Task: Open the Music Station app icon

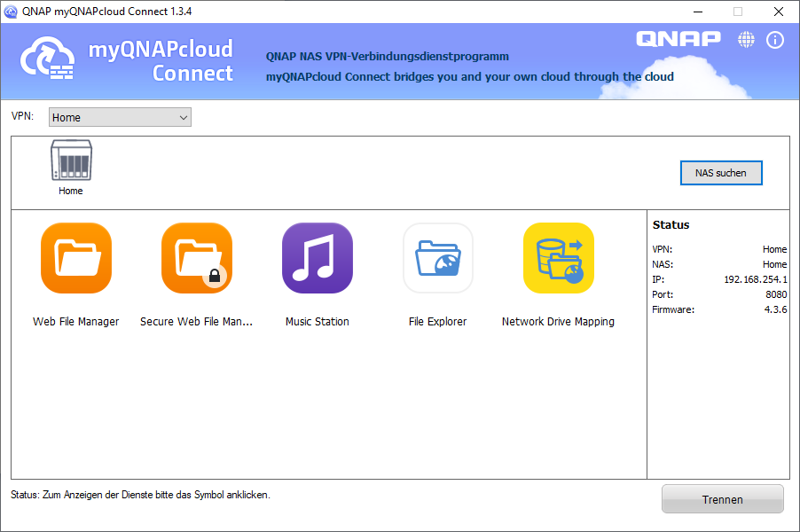Action: [318, 258]
